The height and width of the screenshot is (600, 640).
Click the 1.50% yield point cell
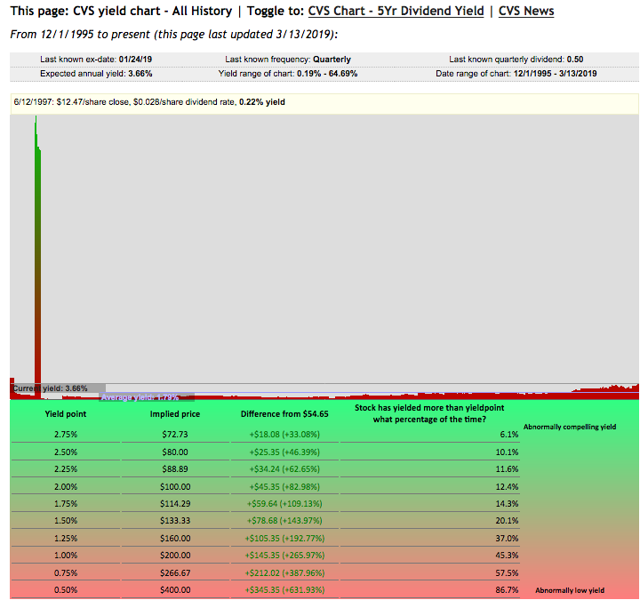[x=65, y=521]
